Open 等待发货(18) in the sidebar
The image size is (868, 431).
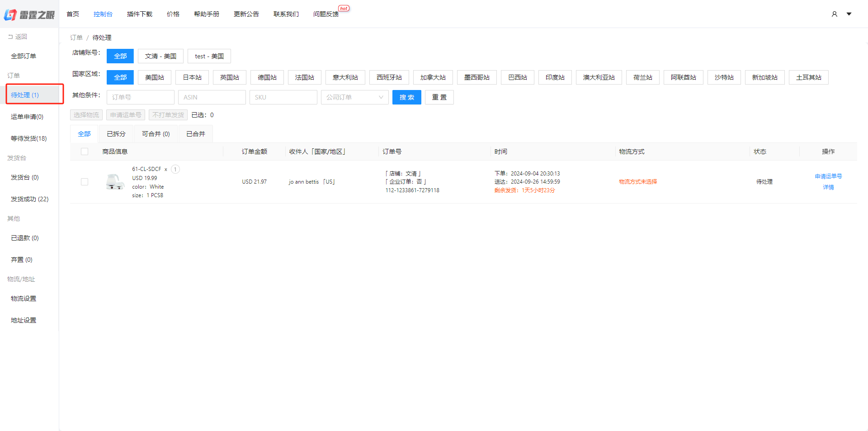[28, 138]
